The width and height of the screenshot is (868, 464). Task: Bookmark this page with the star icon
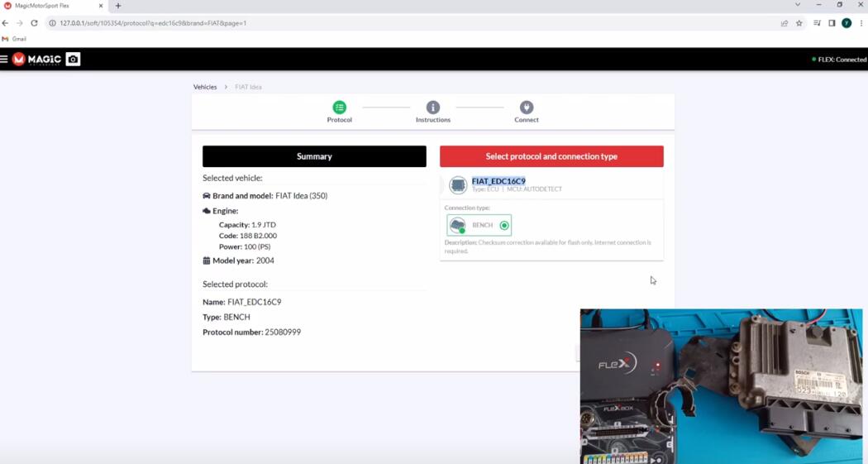pos(799,23)
